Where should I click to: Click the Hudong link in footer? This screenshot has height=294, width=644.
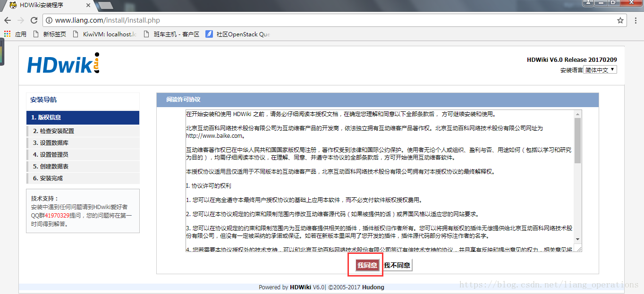point(373,287)
